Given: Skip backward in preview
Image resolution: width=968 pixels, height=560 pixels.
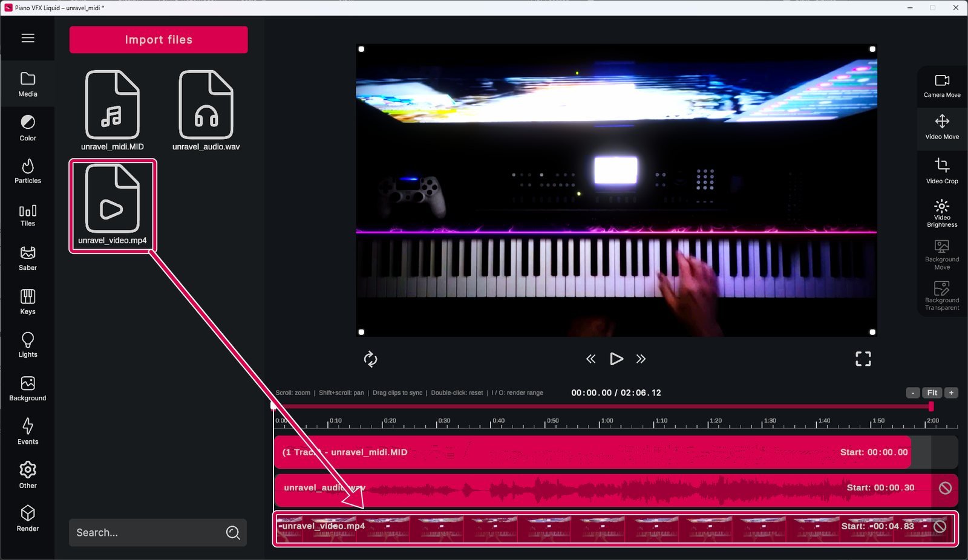Looking at the screenshot, I should [x=591, y=359].
